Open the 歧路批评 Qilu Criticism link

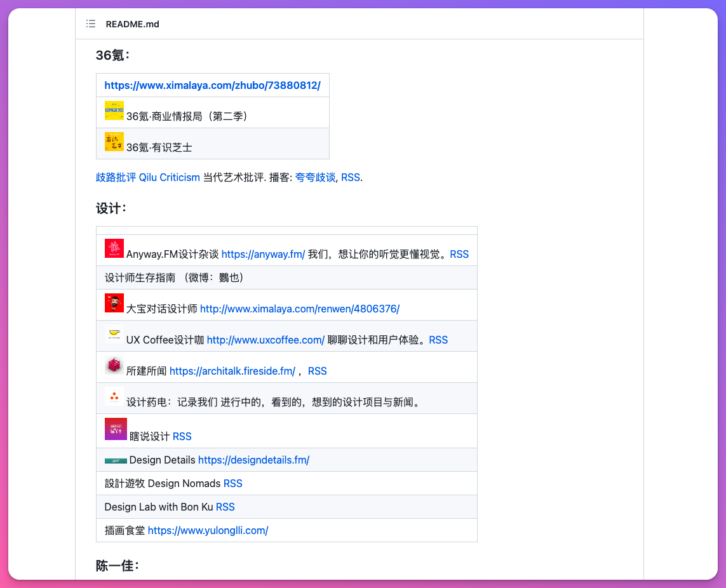pyautogui.click(x=148, y=177)
